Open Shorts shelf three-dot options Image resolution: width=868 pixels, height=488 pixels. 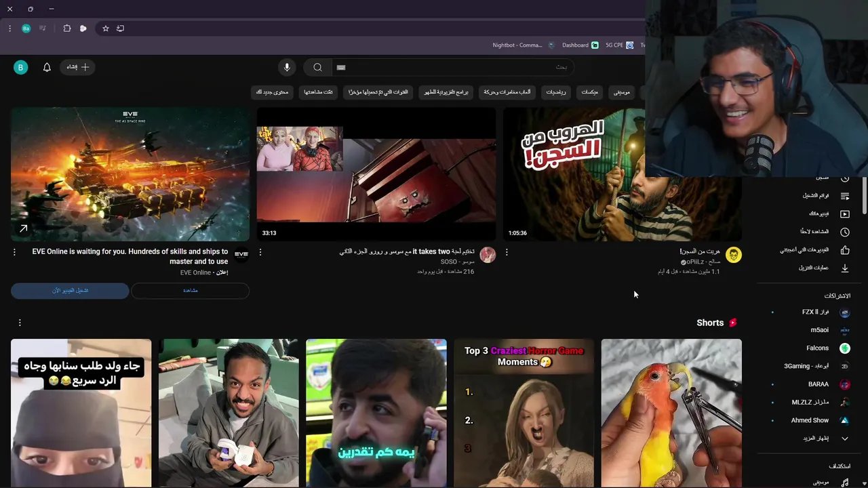(x=20, y=323)
